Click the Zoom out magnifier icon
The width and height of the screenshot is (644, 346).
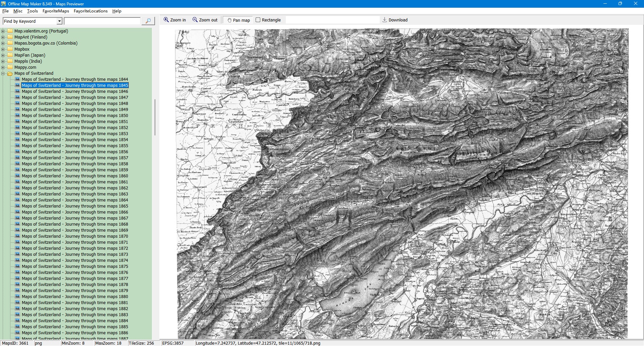pyautogui.click(x=195, y=20)
